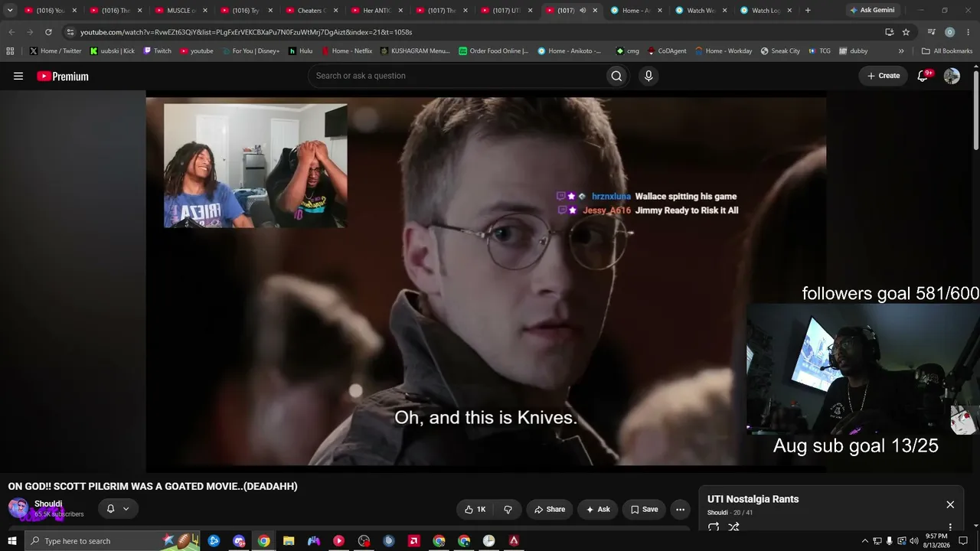Screen dimensions: 980x551
Task: Open the uubski | Kick bookmark
Action: pyautogui.click(x=112, y=51)
